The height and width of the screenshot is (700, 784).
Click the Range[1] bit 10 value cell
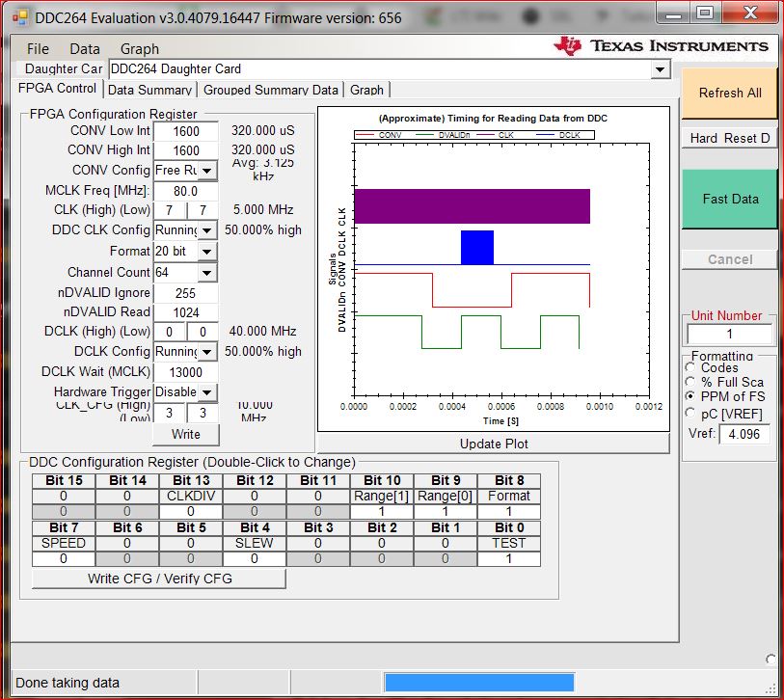[x=382, y=511]
